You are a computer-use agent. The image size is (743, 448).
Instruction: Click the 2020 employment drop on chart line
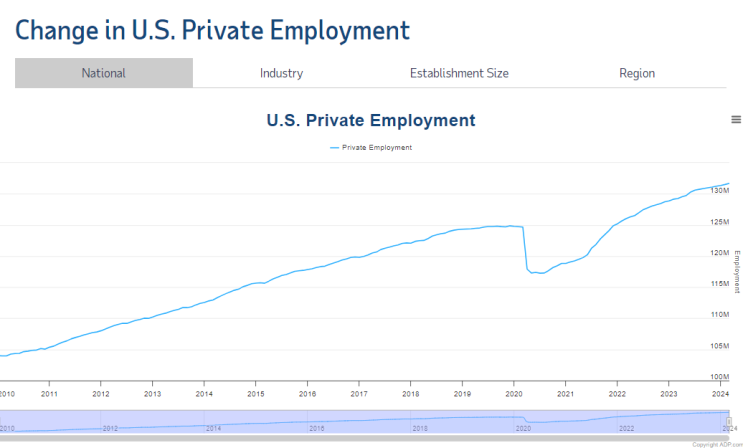click(526, 250)
